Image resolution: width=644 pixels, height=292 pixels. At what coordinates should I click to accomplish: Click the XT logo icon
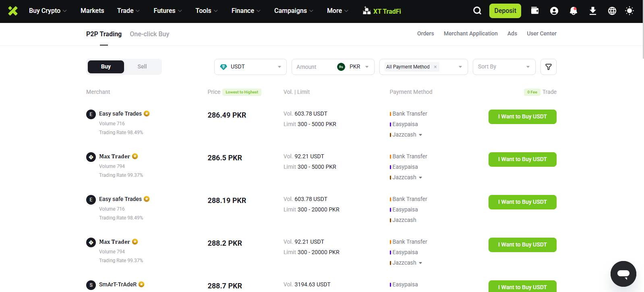(x=13, y=11)
